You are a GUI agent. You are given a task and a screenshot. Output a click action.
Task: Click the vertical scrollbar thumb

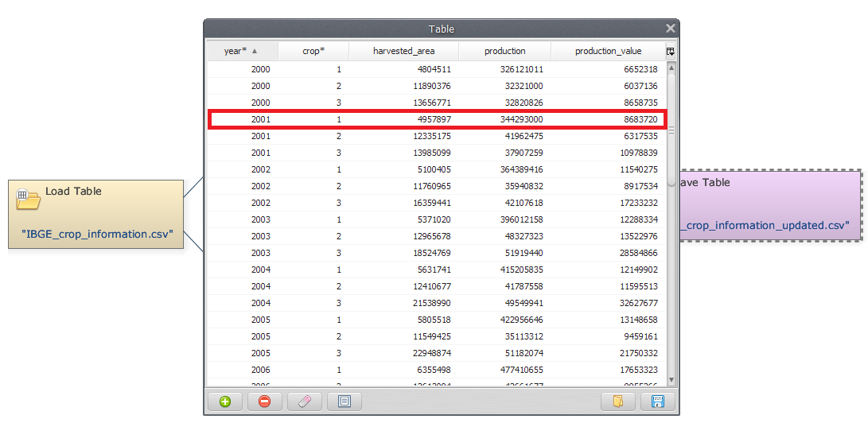pyautogui.click(x=671, y=127)
